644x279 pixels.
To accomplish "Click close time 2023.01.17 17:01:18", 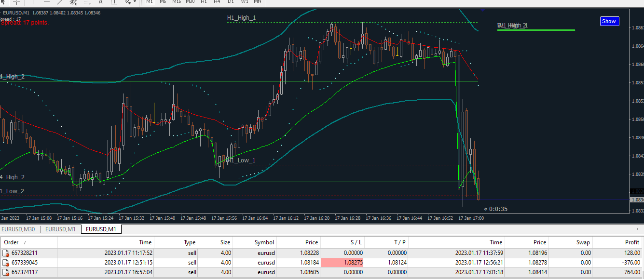I will tap(480, 272).
